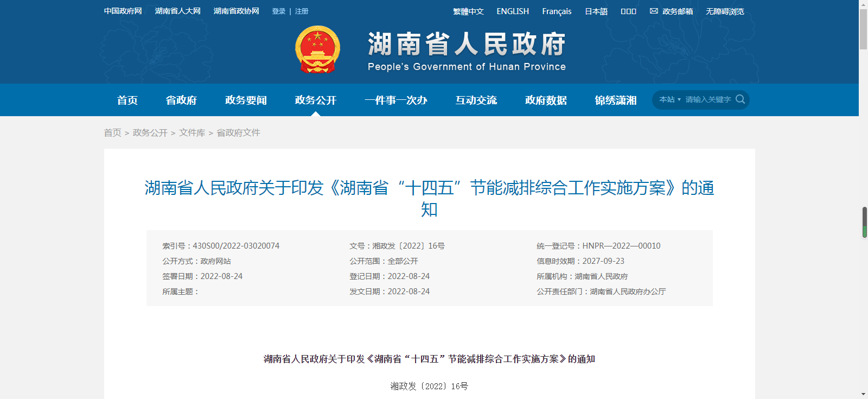
Task: Select the 公开方式：政府网站 text
Action: [196, 261]
